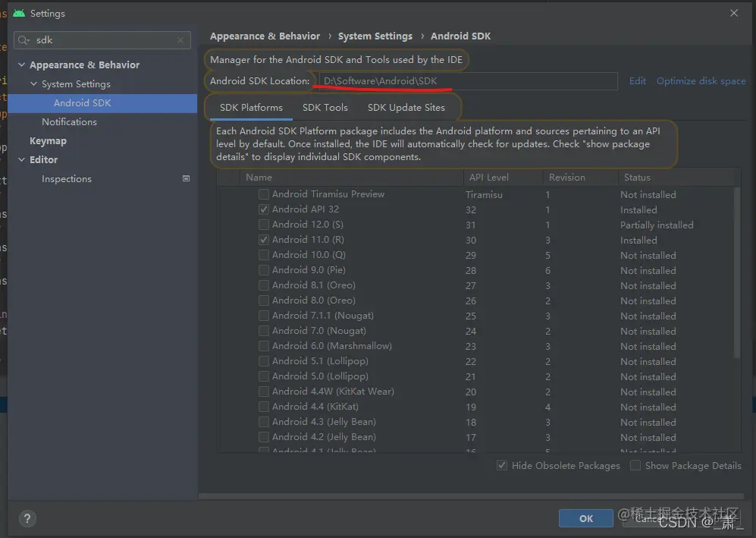Uncheck Android API 32 checkbox
The image size is (756, 538).
264,209
